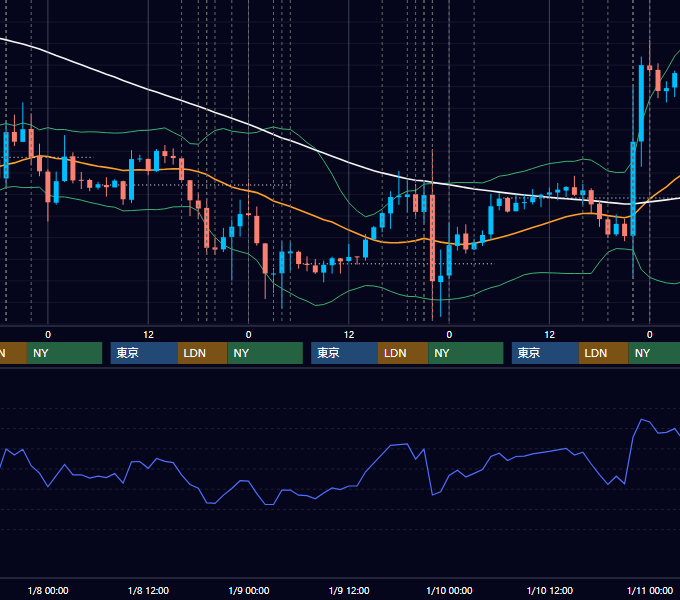Click hour label 0 above 1/10 00:00
The width and height of the screenshot is (680, 600).
click(x=449, y=335)
